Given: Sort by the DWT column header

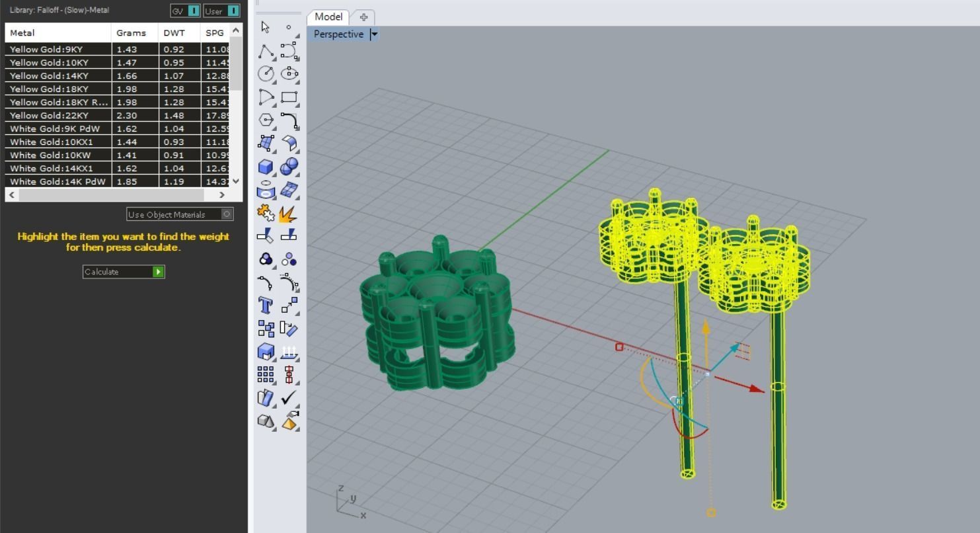Looking at the screenshot, I should click(x=180, y=32).
